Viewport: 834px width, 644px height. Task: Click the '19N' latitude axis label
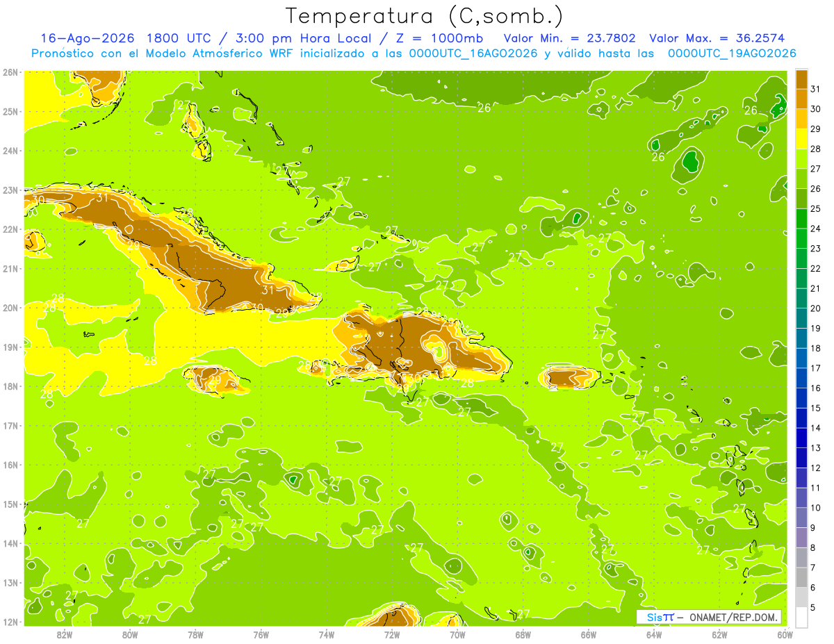click(x=10, y=347)
